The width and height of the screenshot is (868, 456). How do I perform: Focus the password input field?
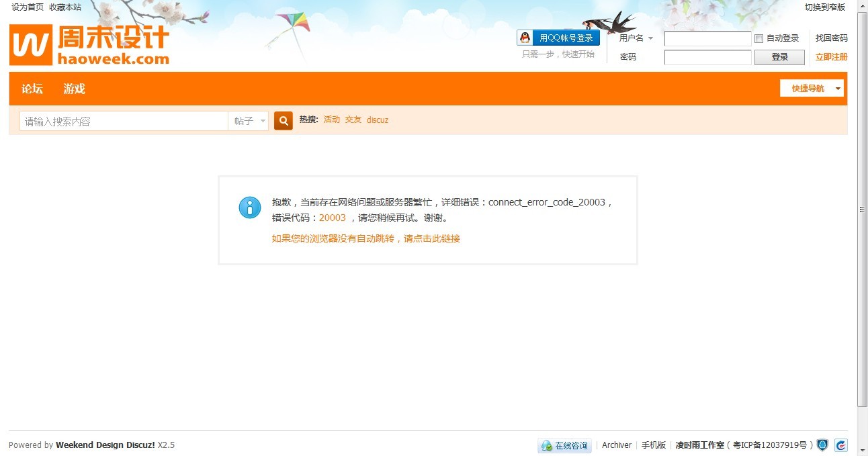click(708, 57)
